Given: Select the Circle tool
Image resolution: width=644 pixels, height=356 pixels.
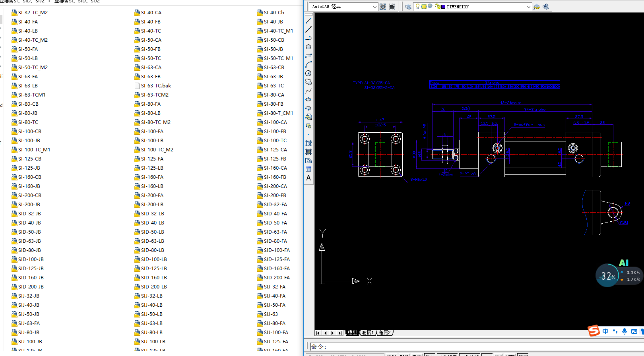Looking at the screenshot, I should pos(308,73).
